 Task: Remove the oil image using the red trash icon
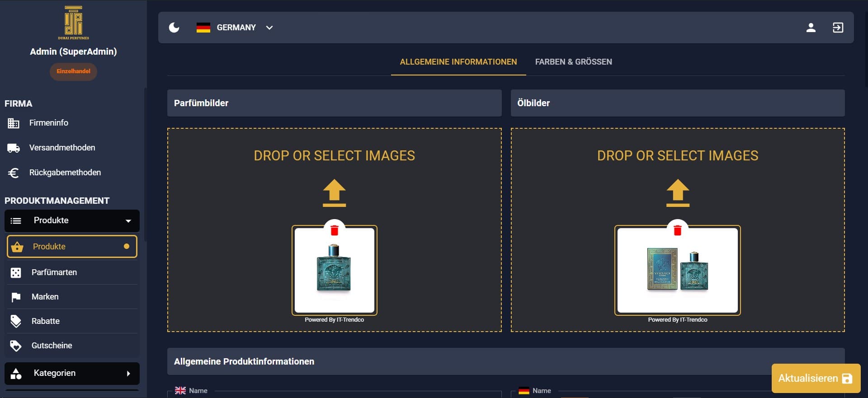pyautogui.click(x=677, y=230)
